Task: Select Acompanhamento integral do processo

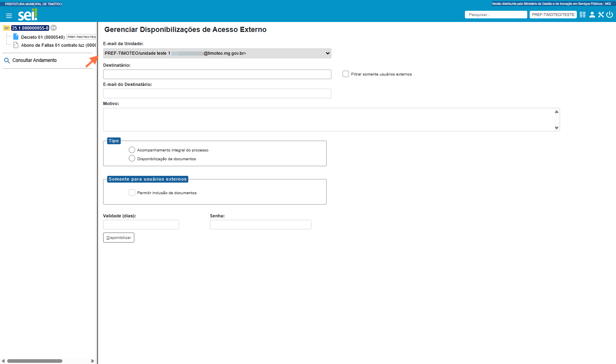Action: click(132, 150)
